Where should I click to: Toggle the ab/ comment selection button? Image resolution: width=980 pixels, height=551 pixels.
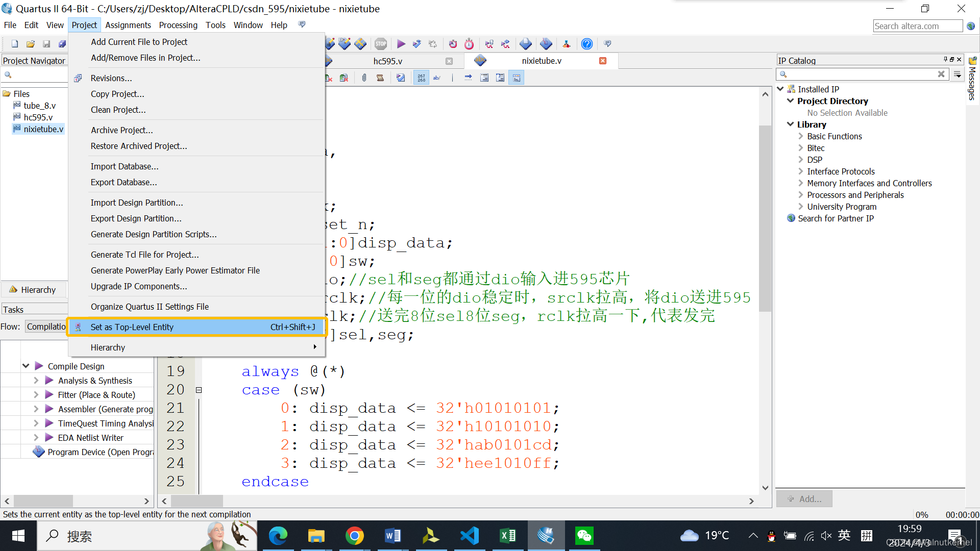[437, 78]
